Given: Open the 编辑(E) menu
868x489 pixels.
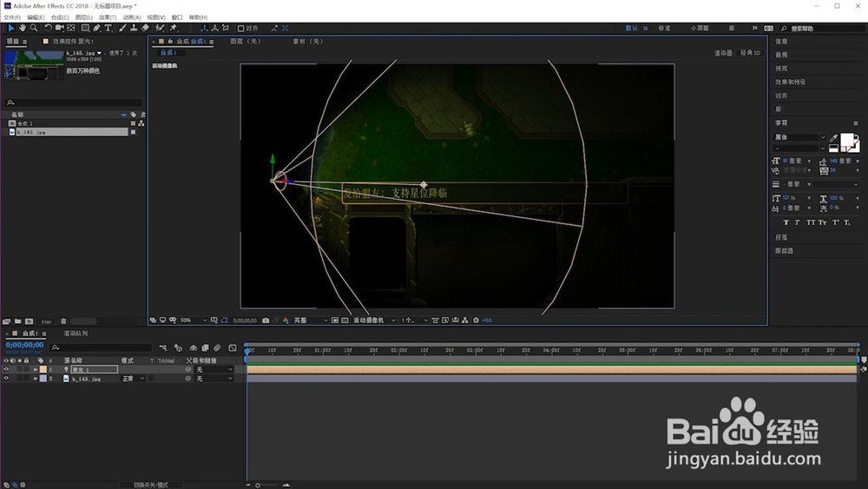Looking at the screenshot, I should pyautogui.click(x=36, y=17).
